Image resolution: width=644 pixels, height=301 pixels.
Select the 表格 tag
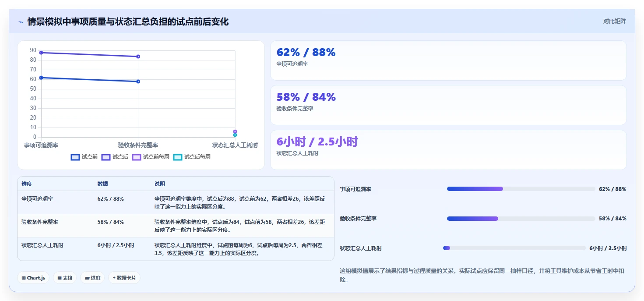[x=65, y=278]
